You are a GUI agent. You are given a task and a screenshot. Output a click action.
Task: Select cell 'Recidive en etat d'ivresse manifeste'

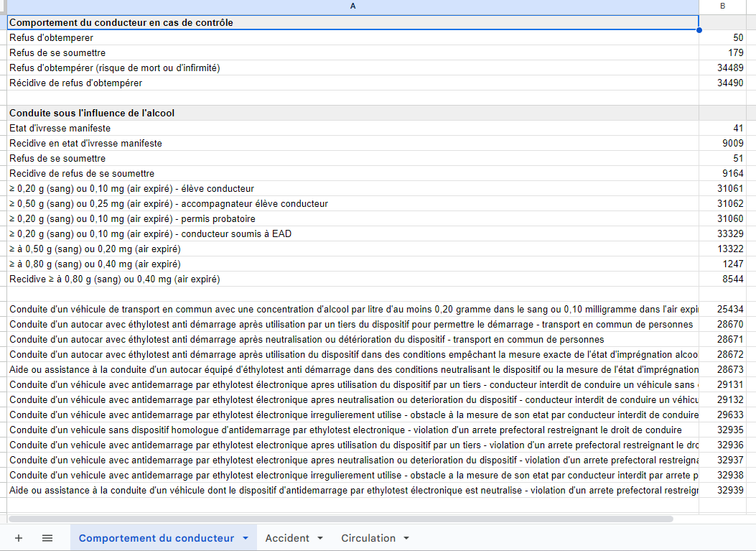tap(353, 143)
